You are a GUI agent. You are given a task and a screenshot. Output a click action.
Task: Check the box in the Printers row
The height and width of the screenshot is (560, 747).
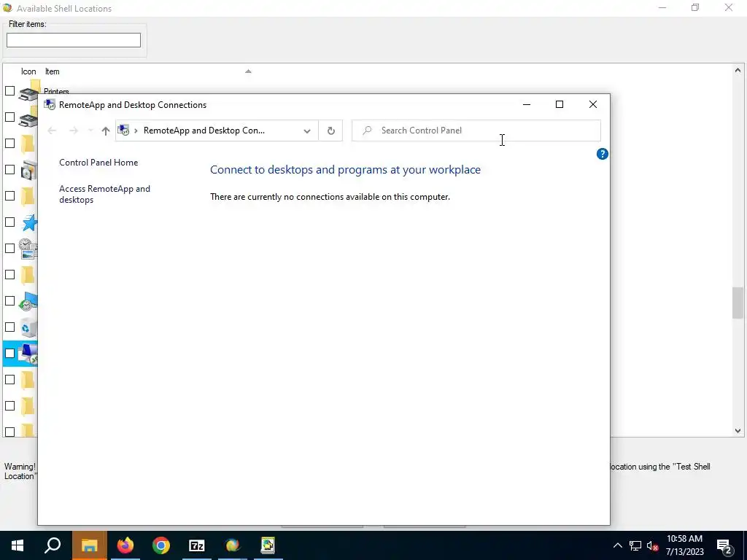pyautogui.click(x=9, y=90)
